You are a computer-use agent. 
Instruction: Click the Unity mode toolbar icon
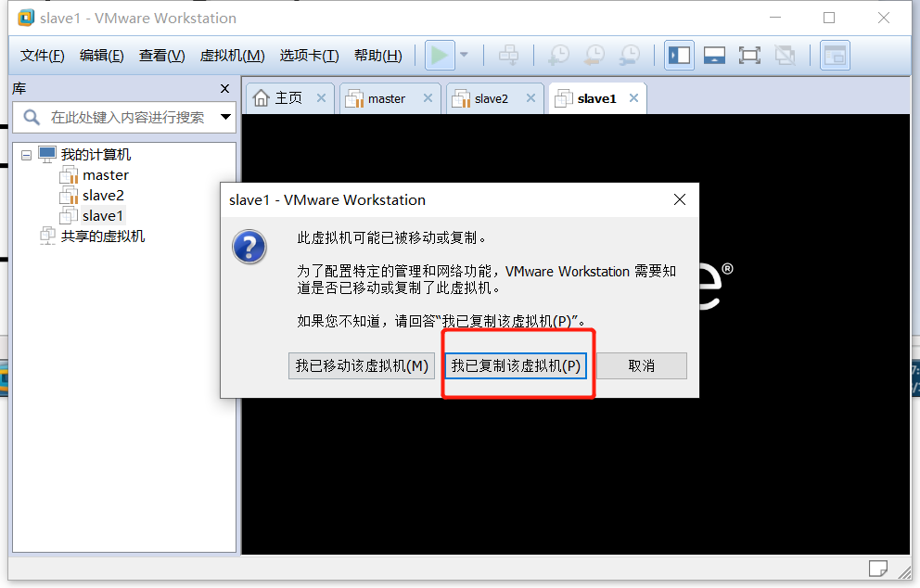[x=785, y=55]
